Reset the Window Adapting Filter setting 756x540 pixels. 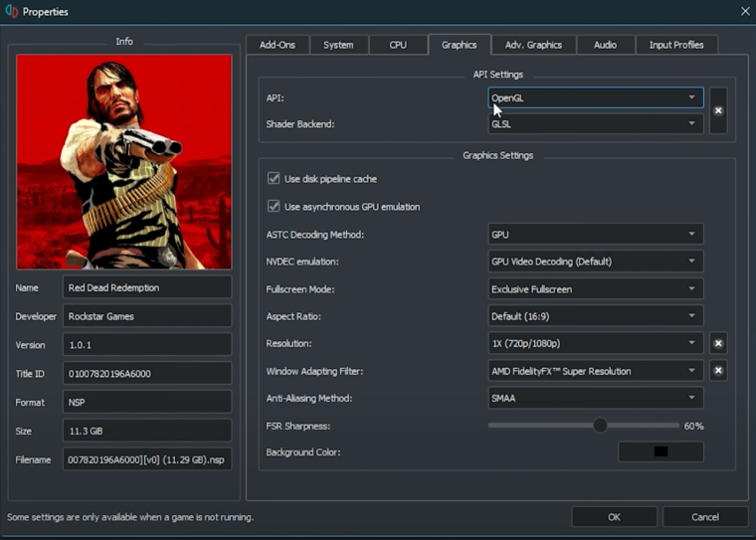(718, 370)
